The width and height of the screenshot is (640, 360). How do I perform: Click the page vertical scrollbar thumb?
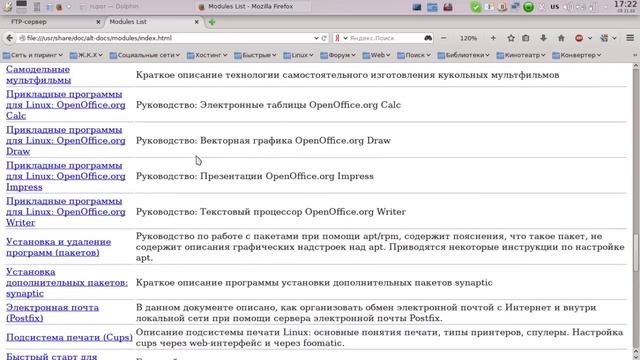tap(636, 252)
